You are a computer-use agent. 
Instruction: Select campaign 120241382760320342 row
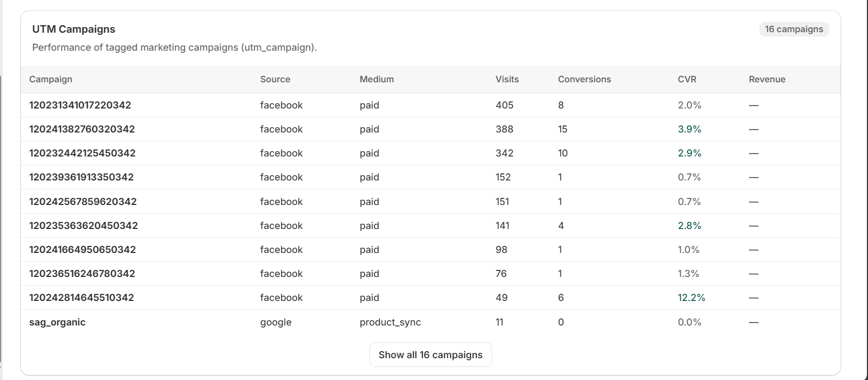pos(82,129)
